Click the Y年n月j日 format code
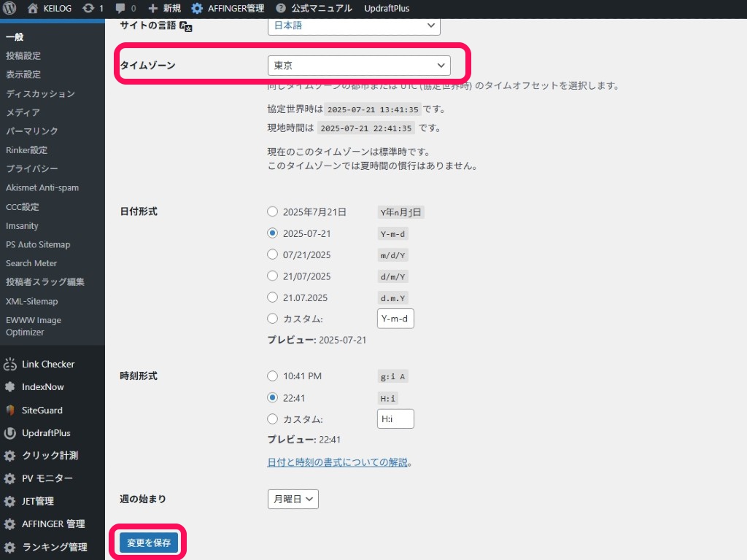The width and height of the screenshot is (747, 560). pos(400,212)
